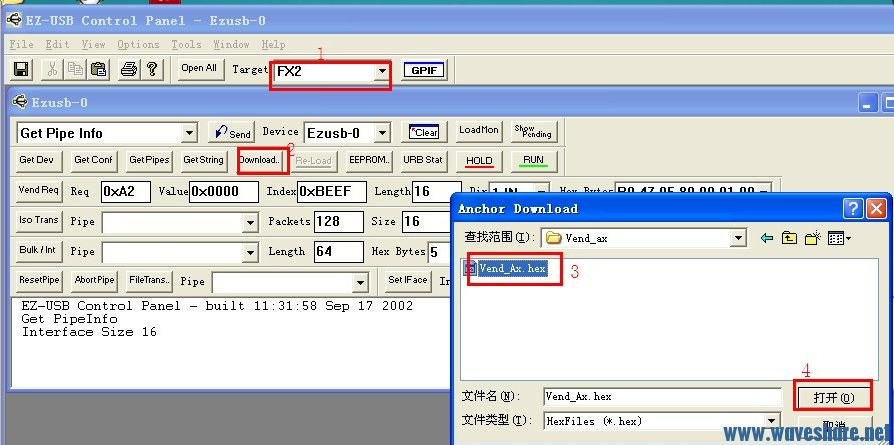The width and height of the screenshot is (894, 445).
Task: Open the File menu
Action: click(x=22, y=44)
